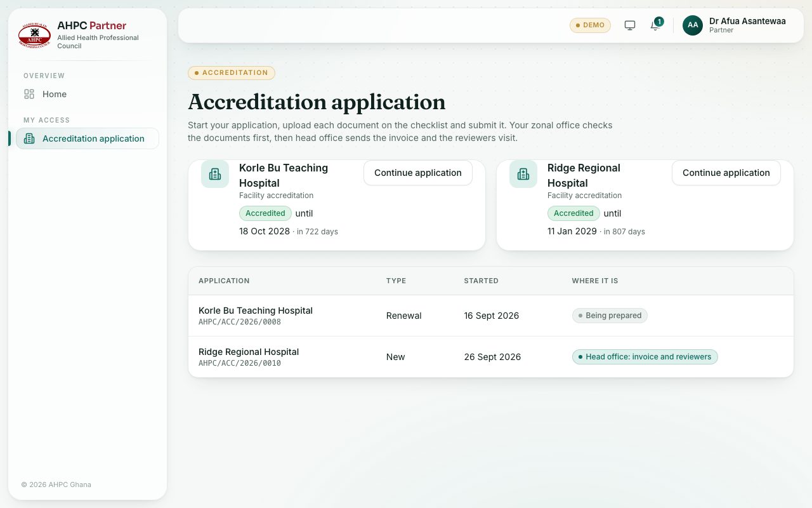Viewport: 812px width, 508px height.
Task: Click the AA user avatar
Action: click(x=693, y=25)
